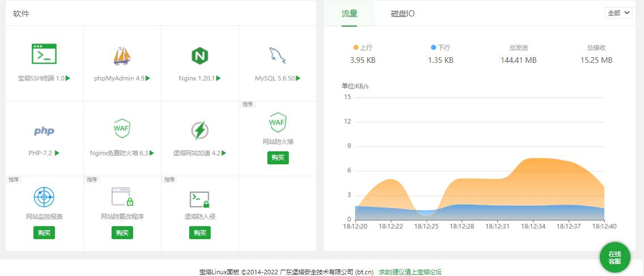This screenshot has height=276, width=644.
Task: Click the 软件 panel heading
Action: (21, 14)
